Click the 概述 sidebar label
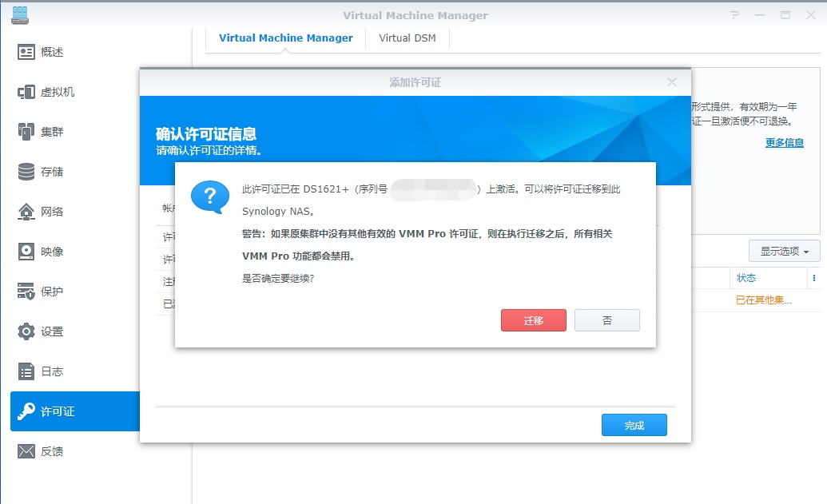Screen dimensions: 827x504 [x=52, y=52]
